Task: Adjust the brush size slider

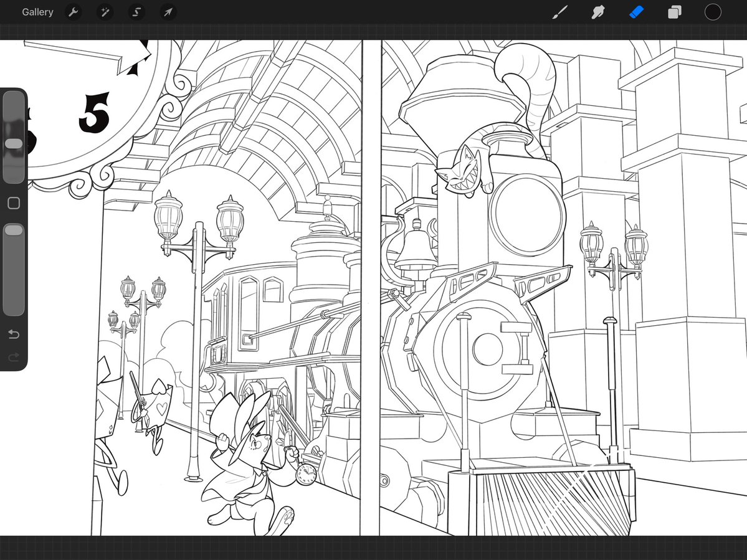Action: point(14,137)
